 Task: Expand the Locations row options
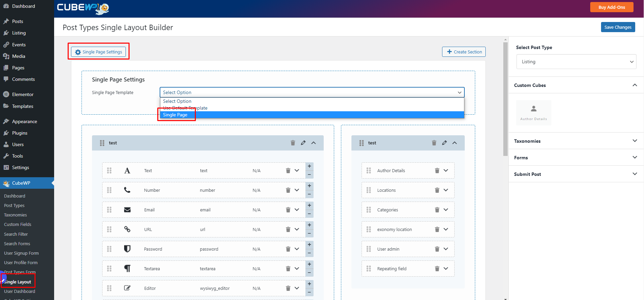[446, 190]
